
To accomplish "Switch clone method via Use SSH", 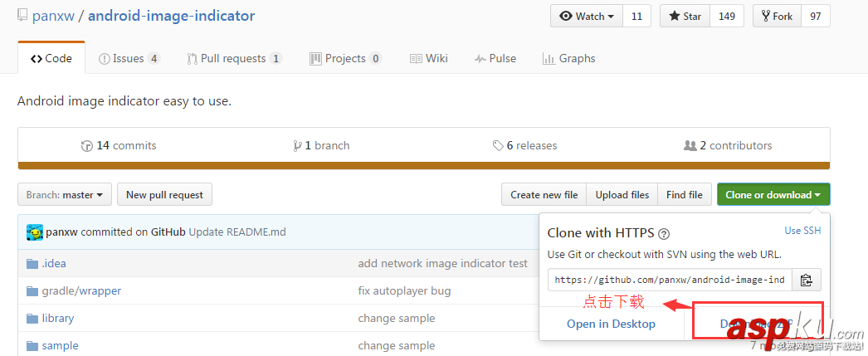I will tap(802, 231).
